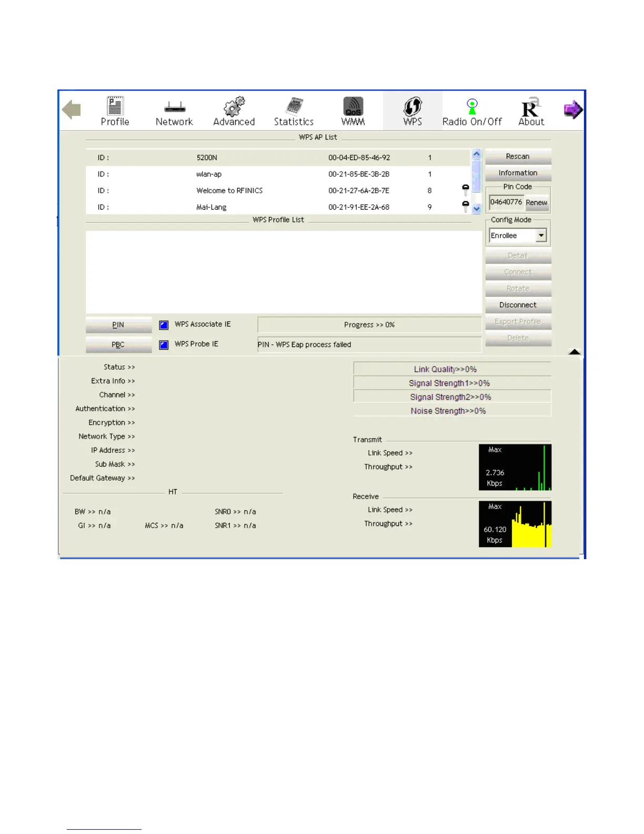The width and height of the screenshot is (644, 834).
Task: Select the wlan-ap access point row
Action: tap(278, 174)
